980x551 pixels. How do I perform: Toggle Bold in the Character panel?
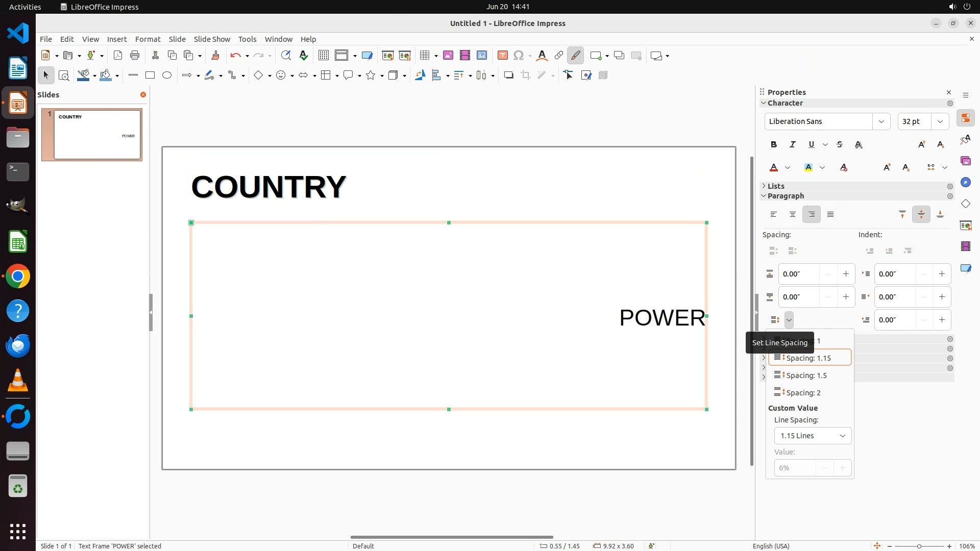(774, 145)
